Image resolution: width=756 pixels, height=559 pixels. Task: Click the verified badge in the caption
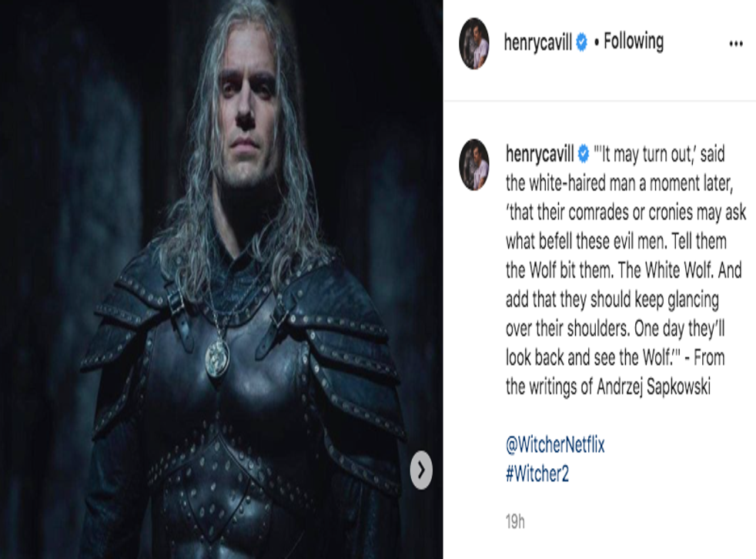584,154
